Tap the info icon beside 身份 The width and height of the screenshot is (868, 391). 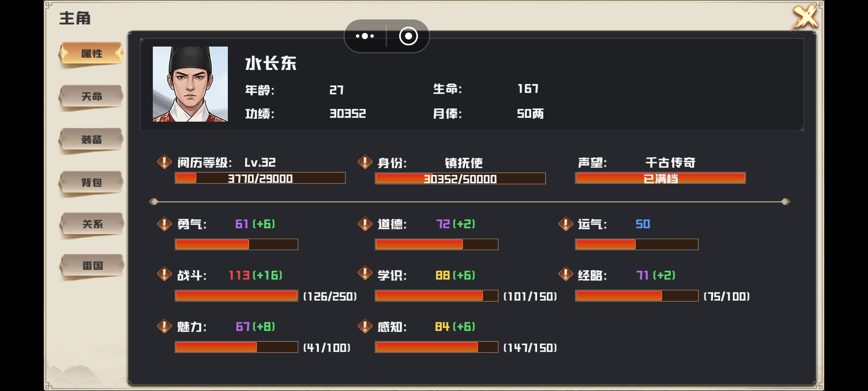(365, 162)
